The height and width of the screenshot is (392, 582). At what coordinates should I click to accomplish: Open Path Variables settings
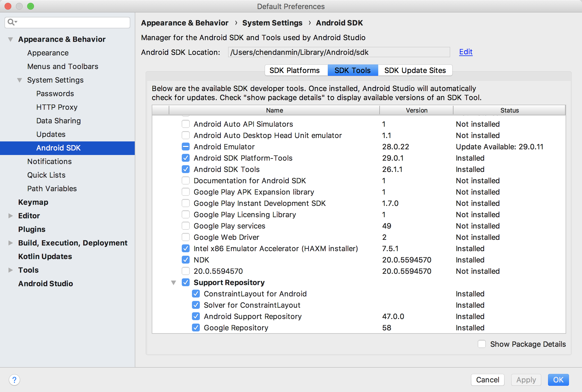52,189
